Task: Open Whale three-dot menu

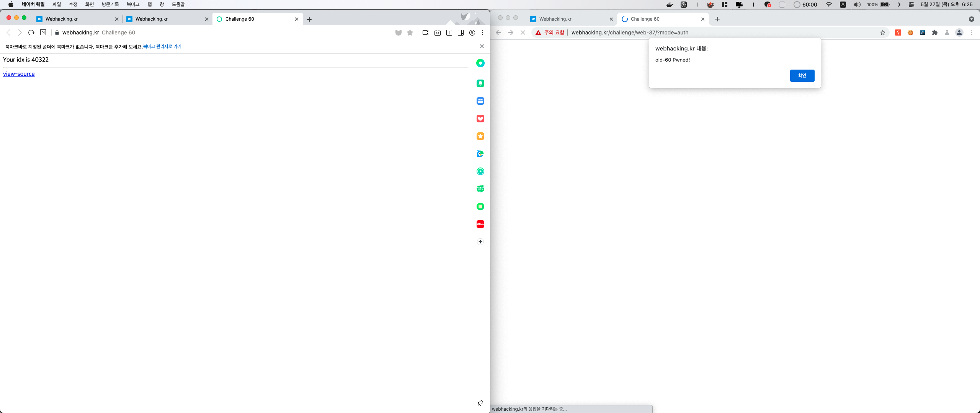Action: (483, 33)
